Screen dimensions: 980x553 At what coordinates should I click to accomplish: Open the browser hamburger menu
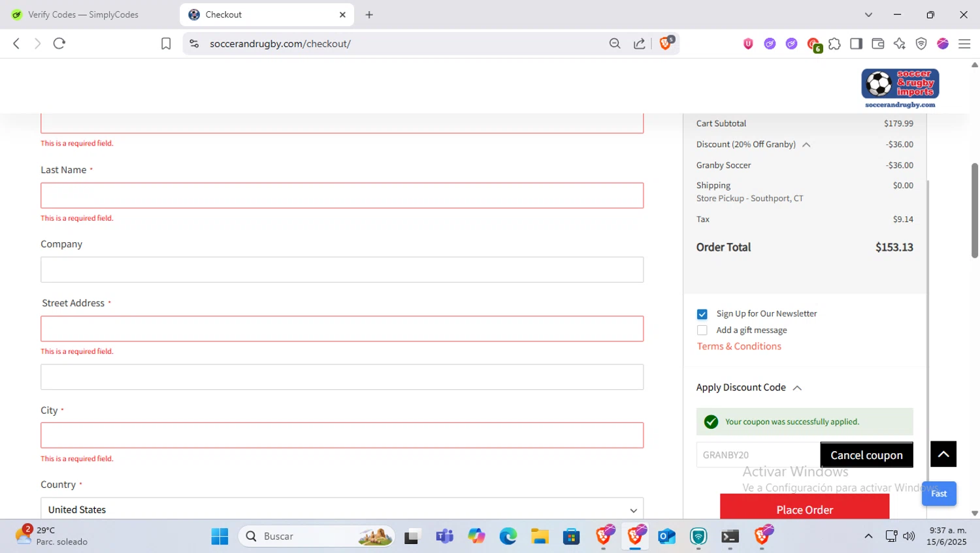pos(964,44)
